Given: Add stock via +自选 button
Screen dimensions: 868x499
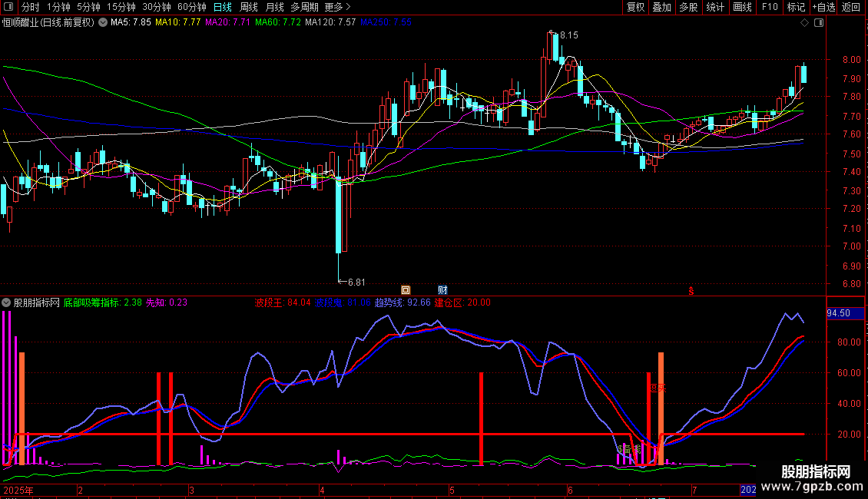Looking at the screenshot, I should point(823,7).
